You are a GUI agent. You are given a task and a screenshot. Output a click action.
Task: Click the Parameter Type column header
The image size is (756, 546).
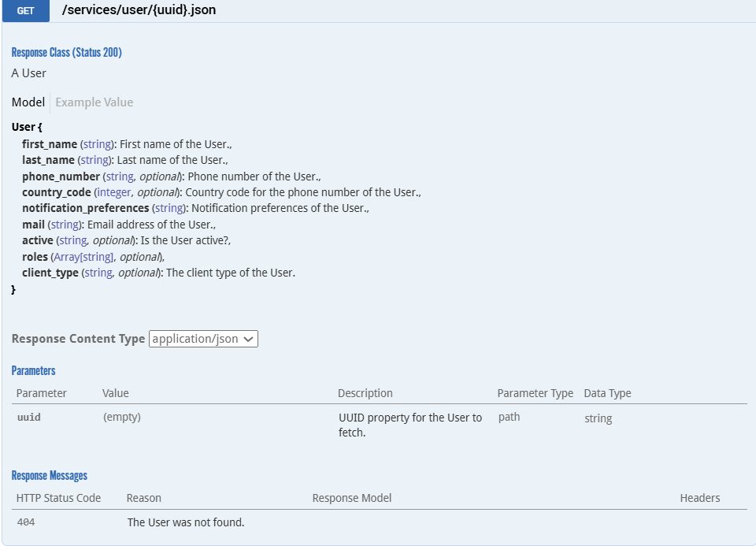pos(535,393)
